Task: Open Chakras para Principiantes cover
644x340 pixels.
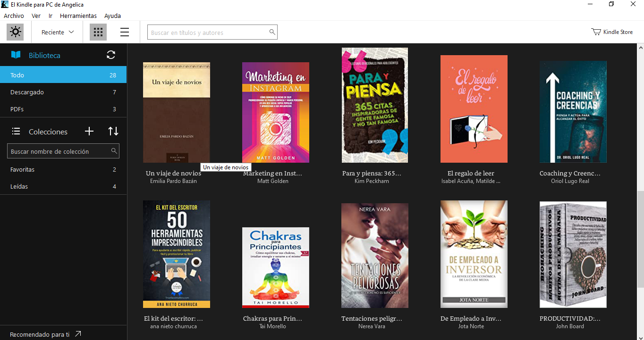Action: [x=276, y=267]
